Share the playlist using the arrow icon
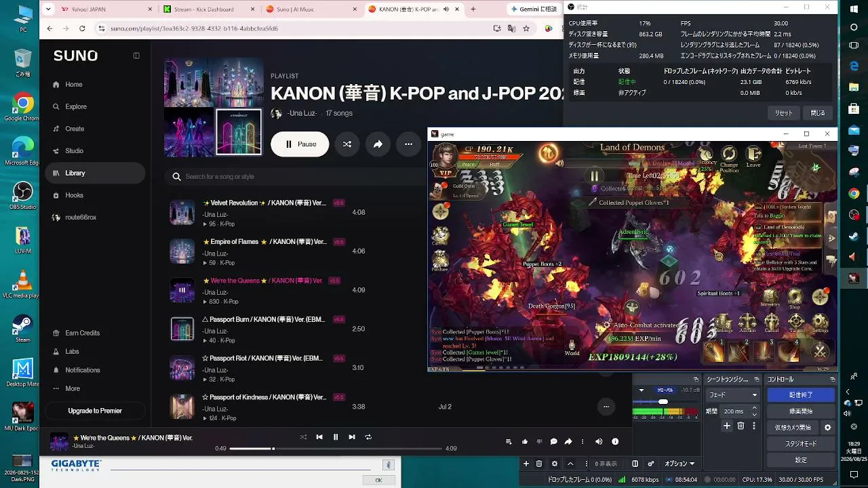 (x=378, y=144)
